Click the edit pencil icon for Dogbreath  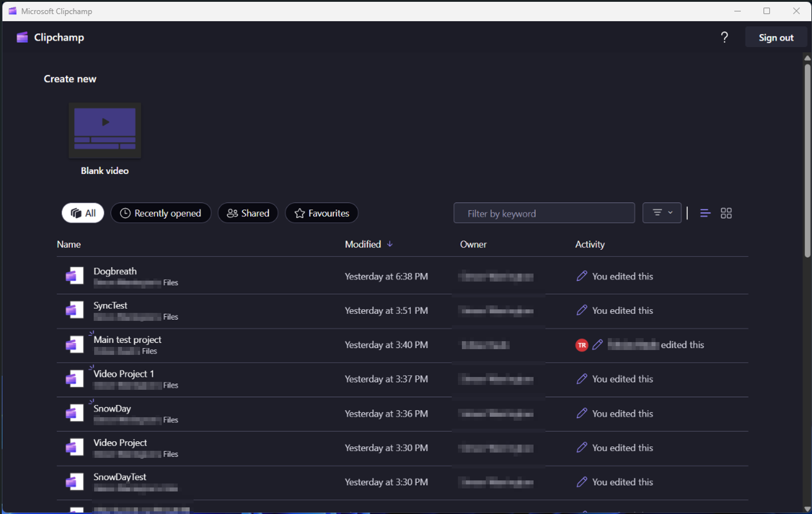582,276
